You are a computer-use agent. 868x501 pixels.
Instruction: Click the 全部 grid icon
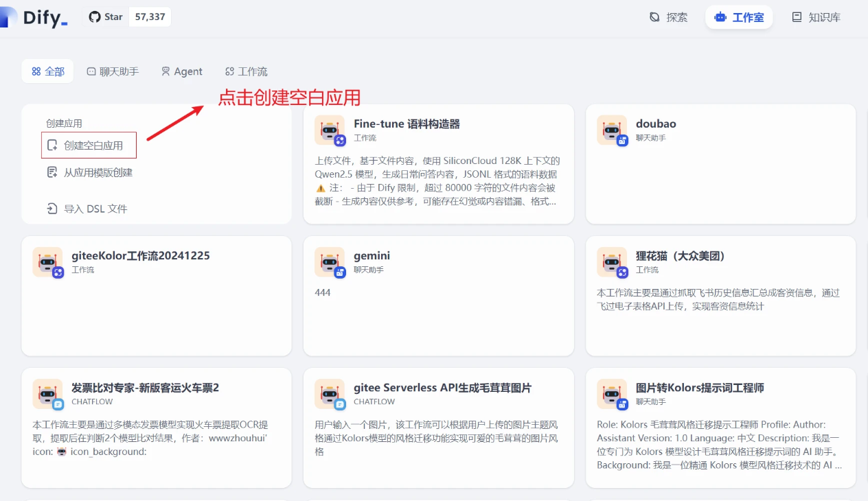[x=36, y=71]
